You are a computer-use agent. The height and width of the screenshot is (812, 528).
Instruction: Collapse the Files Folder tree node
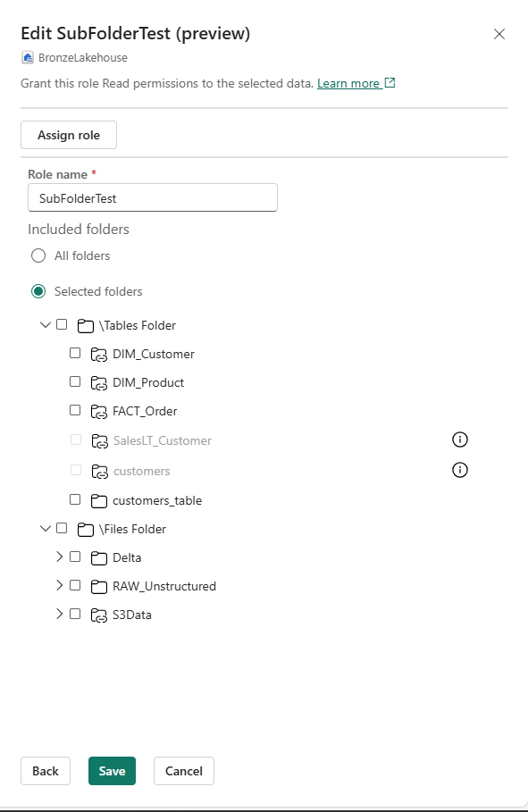[x=46, y=528]
